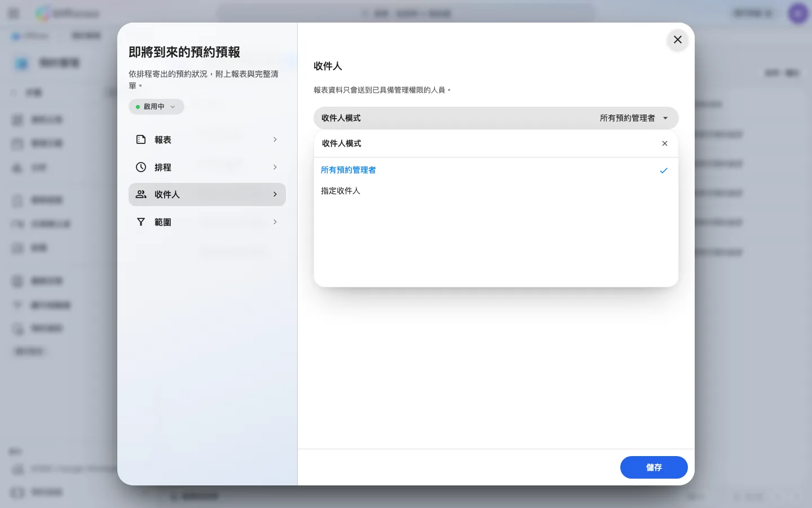Image resolution: width=812 pixels, height=508 pixels.
Task: Toggle the 收件人模式 dropdown showing 所有預約管理者
Action: pos(496,118)
